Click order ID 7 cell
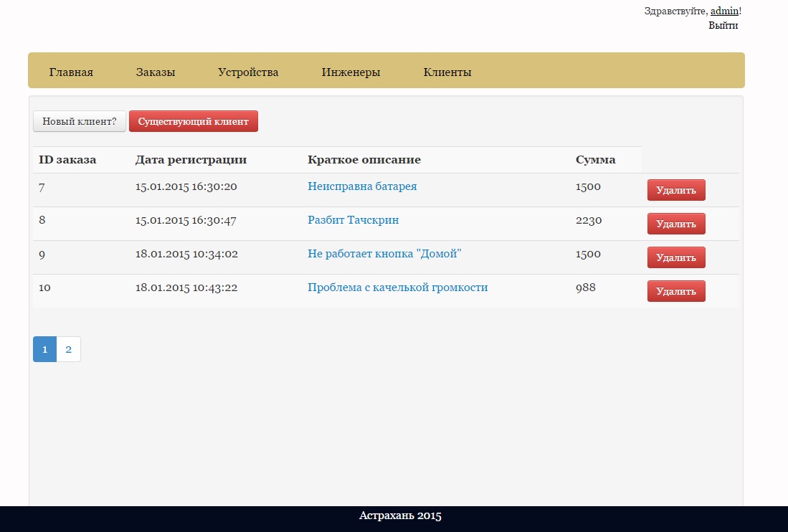 pos(42,187)
